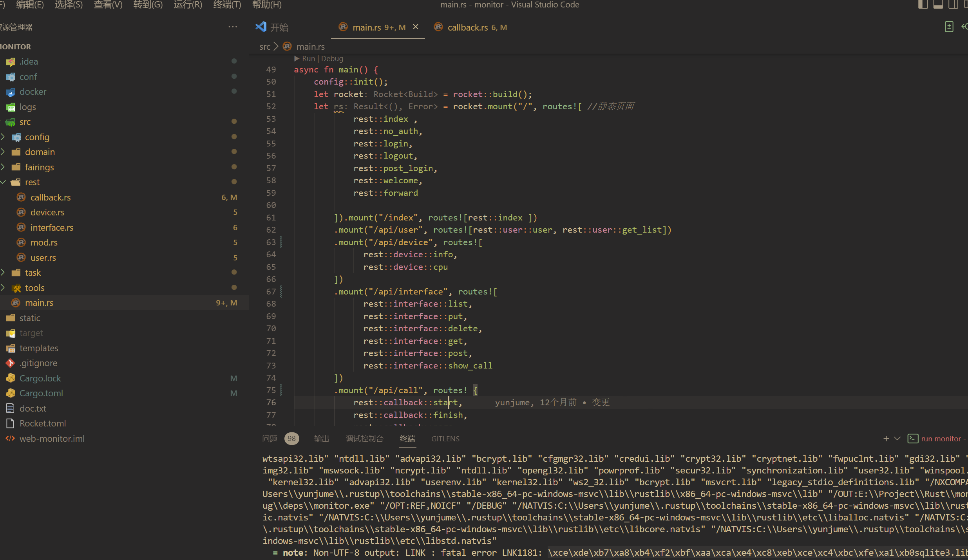Click the Cargo.lock file icon
The image size is (968, 560).
coord(11,378)
